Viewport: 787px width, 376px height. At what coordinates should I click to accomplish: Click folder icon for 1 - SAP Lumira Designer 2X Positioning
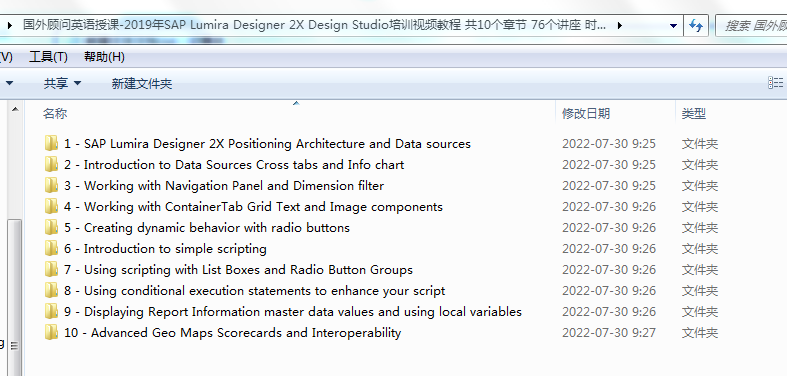click(51, 144)
